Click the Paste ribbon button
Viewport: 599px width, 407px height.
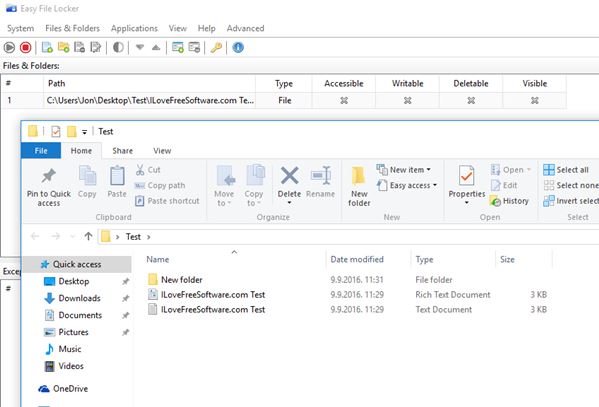(x=117, y=182)
